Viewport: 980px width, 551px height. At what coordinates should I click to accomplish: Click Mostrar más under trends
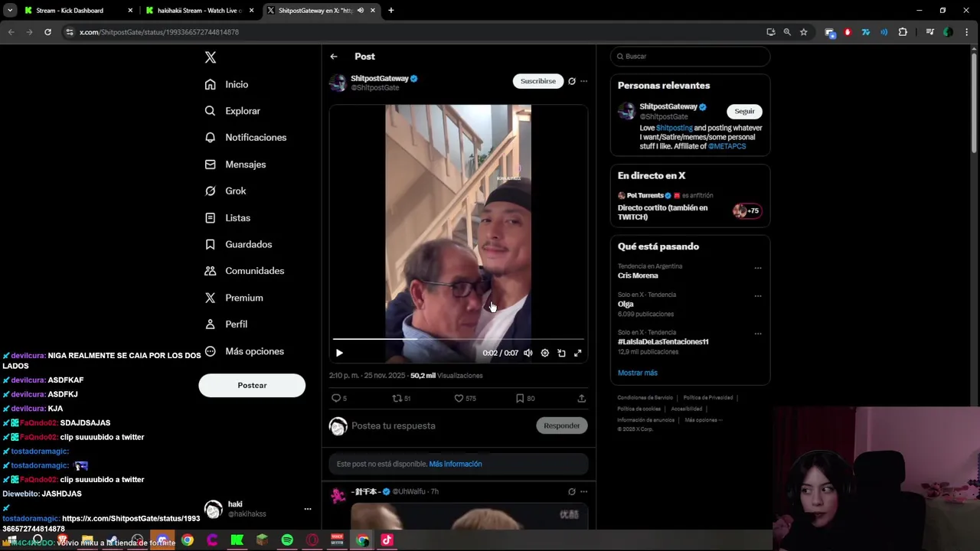coord(638,373)
